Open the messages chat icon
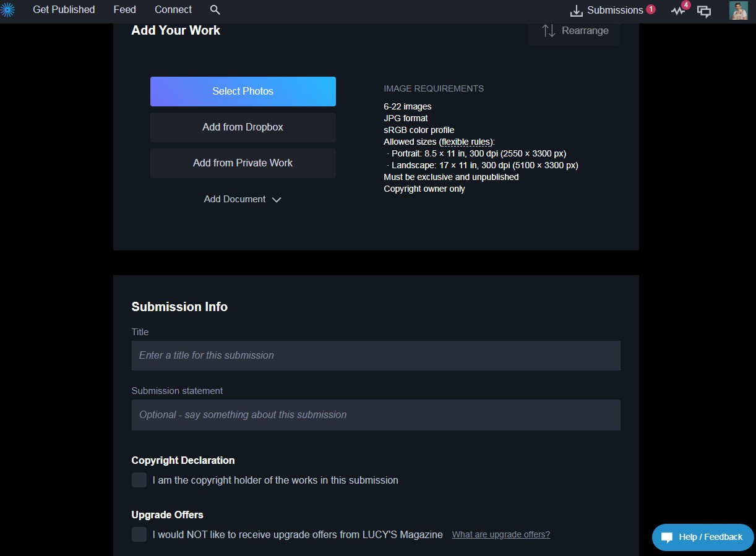Screen dimensions: 756x556 click(x=704, y=11)
